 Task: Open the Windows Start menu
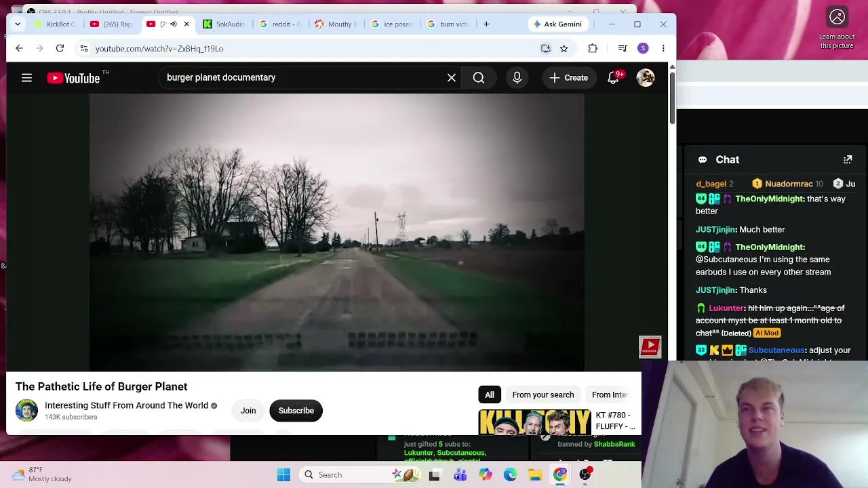pyautogui.click(x=283, y=474)
